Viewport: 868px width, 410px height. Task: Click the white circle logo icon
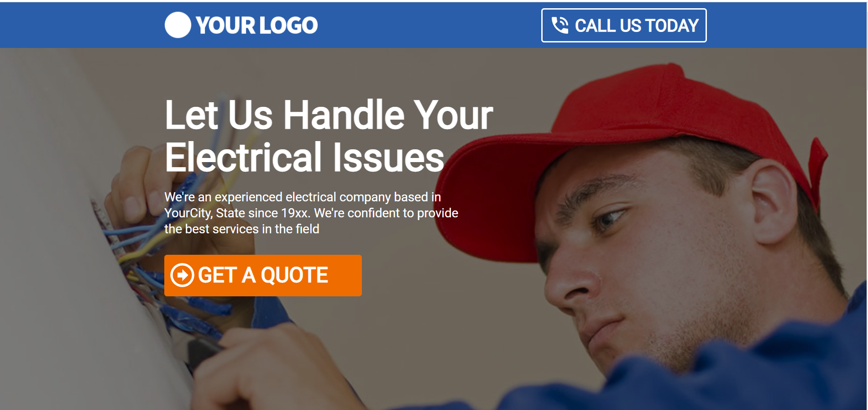click(x=178, y=25)
